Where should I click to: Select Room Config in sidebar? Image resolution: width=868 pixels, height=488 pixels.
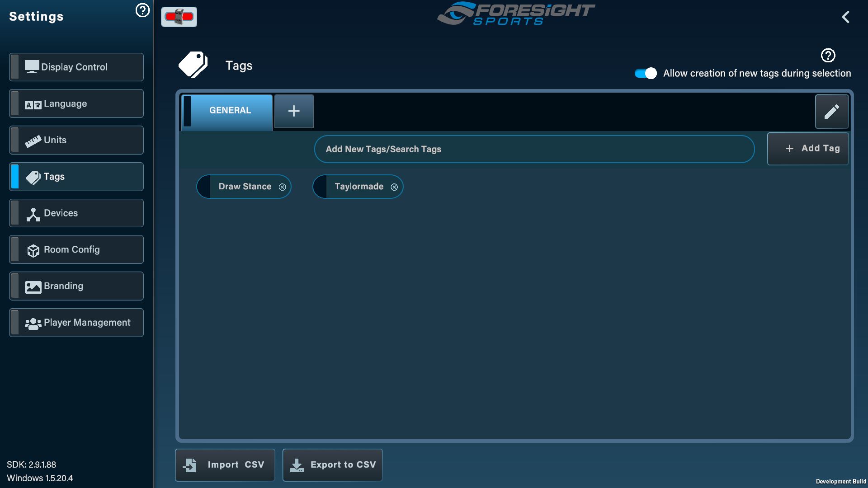coord(76,250)
